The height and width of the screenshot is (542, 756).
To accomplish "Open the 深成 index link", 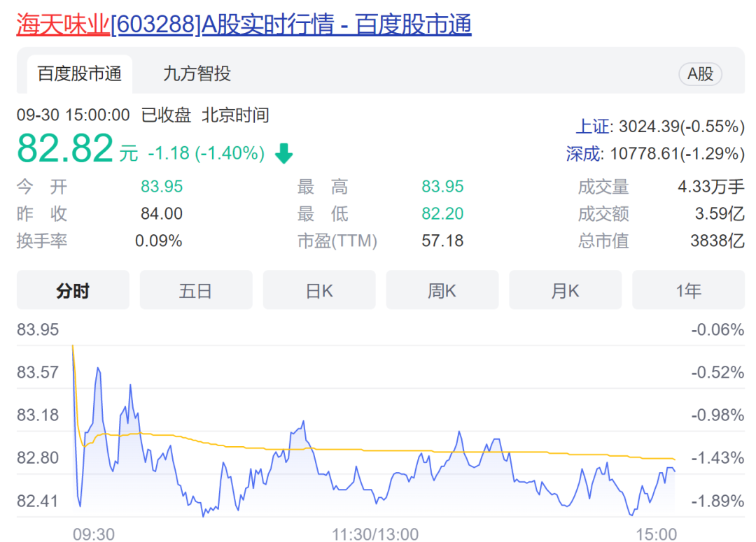I will 583,153.
